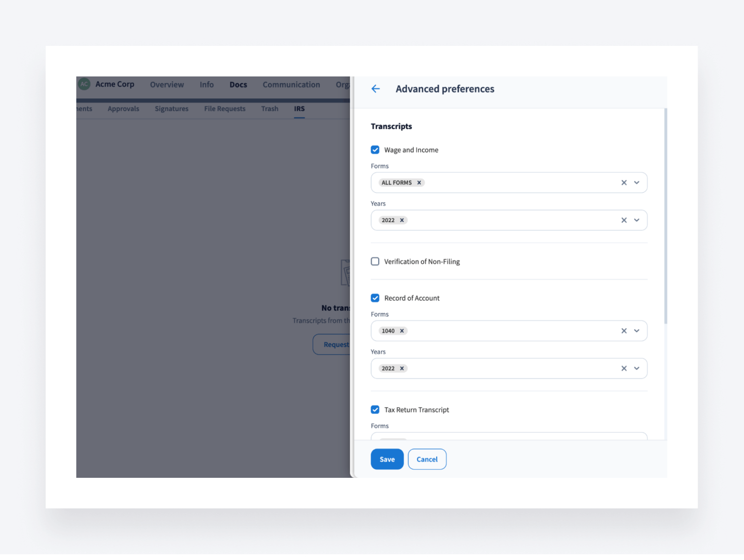Open the Record of Account years dropdown

(637, 368)
